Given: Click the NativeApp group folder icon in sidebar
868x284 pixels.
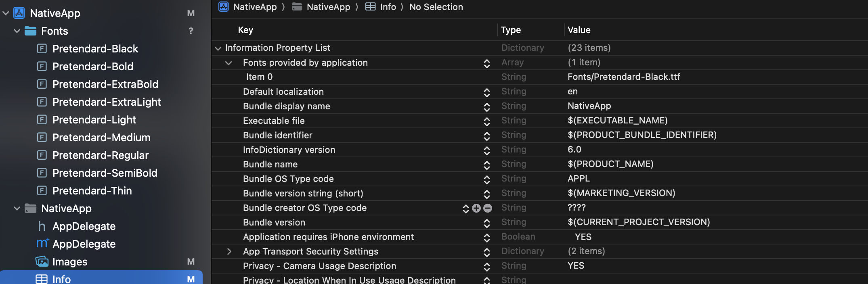Looking at the screenshot, I should tap(30, 209).
